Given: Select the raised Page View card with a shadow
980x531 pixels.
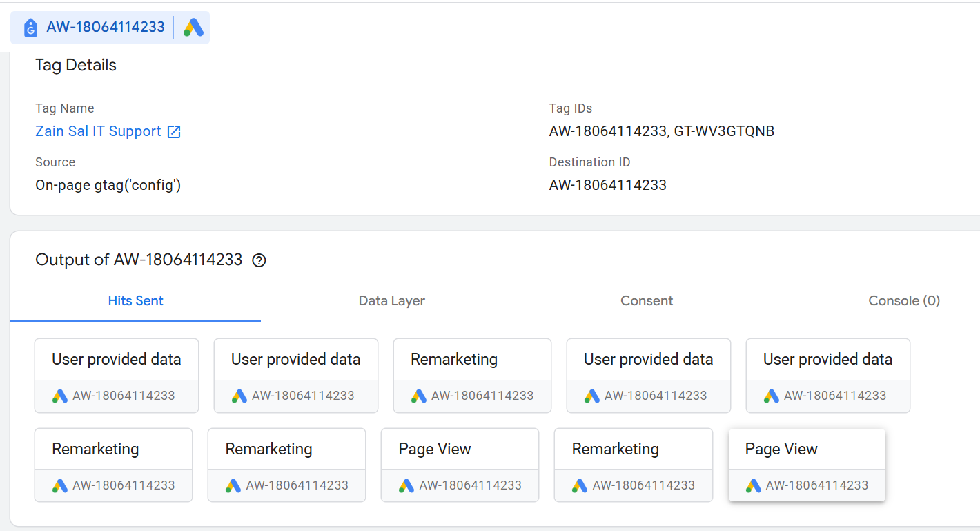Looking at the screenshot, I should coord(807,465).
